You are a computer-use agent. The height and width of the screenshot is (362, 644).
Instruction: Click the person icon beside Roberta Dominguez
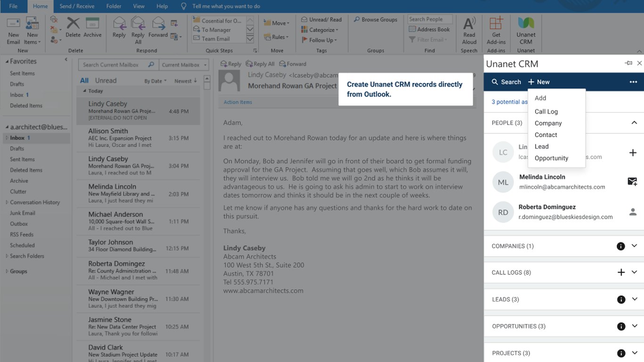point(633,212)
